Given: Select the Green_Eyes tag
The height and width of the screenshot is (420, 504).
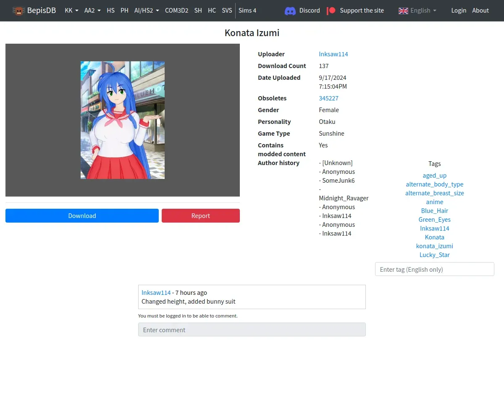Looking at the screenshot, I should [x=435, y=220].
